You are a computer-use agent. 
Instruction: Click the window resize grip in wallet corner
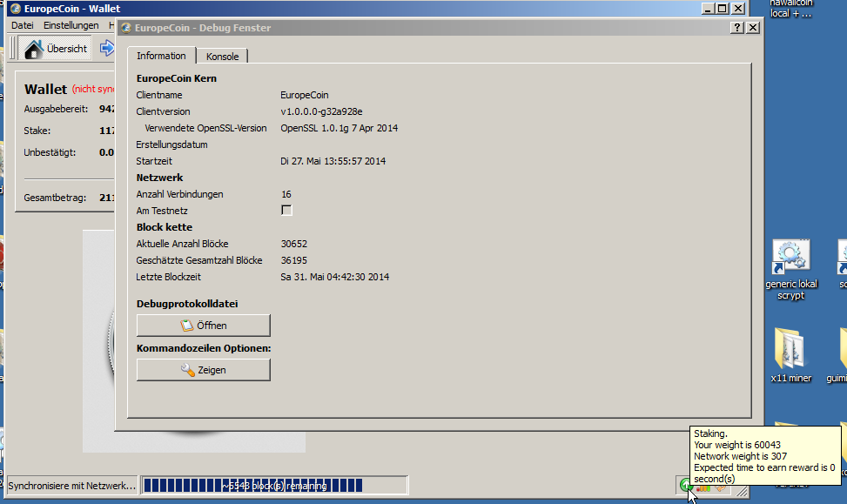[x=743, y=491]
